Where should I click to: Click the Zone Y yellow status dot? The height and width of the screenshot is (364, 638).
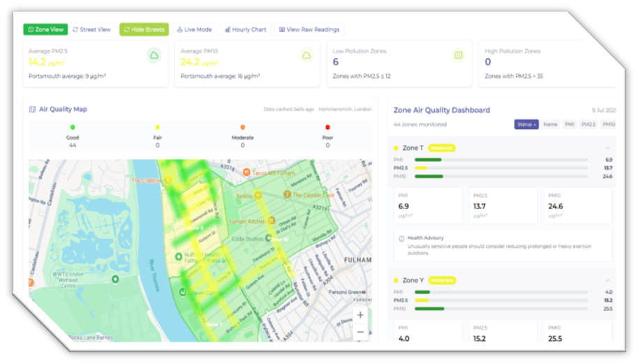(396, 280)
